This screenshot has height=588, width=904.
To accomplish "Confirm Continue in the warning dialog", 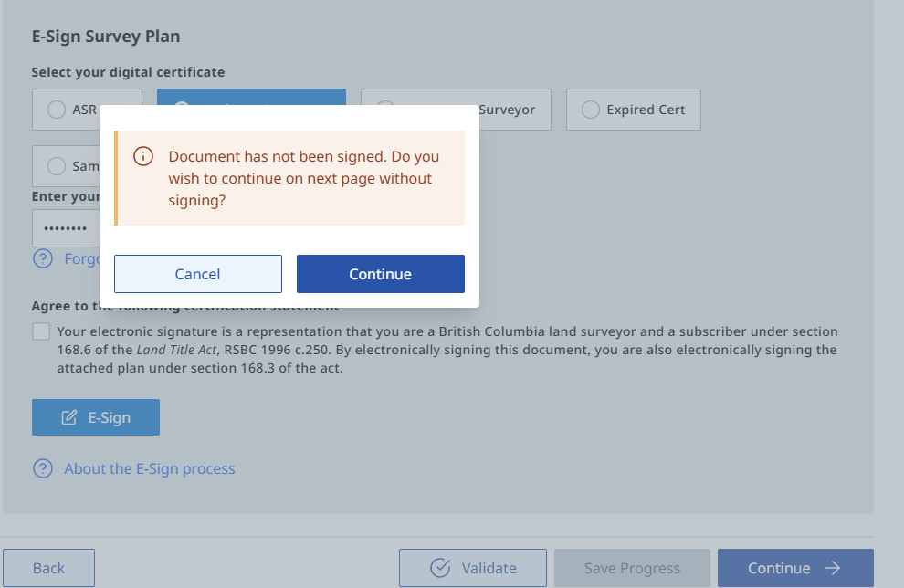I will pyautogui.click(x=380, y=274).
